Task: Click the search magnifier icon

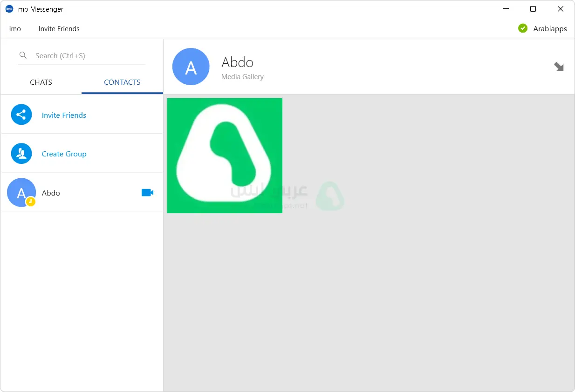Action: pos(23,55)
